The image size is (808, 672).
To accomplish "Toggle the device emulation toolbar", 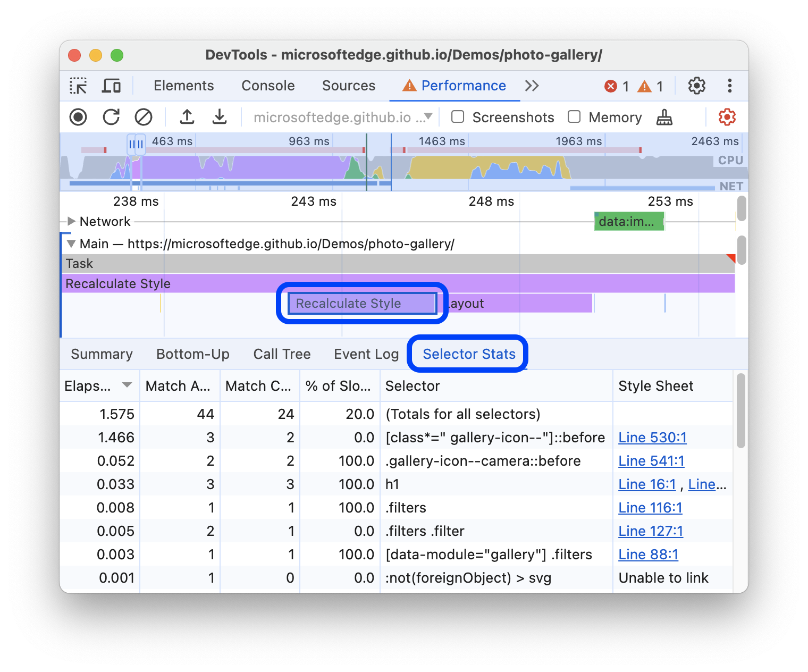I will pos(111,86).
